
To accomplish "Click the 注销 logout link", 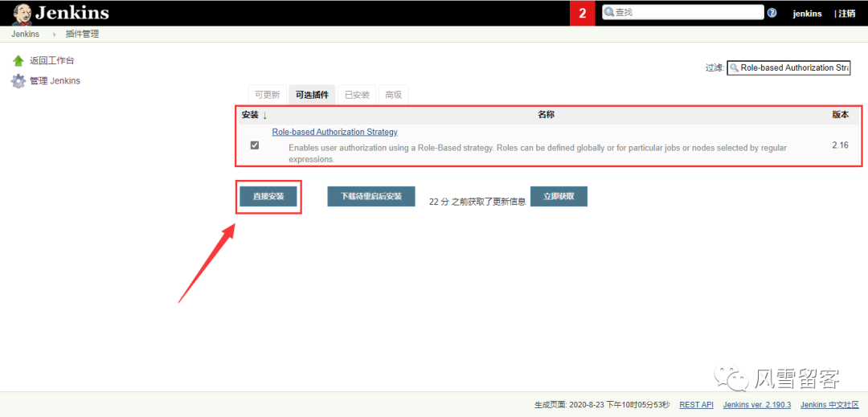I will (846, 14).
